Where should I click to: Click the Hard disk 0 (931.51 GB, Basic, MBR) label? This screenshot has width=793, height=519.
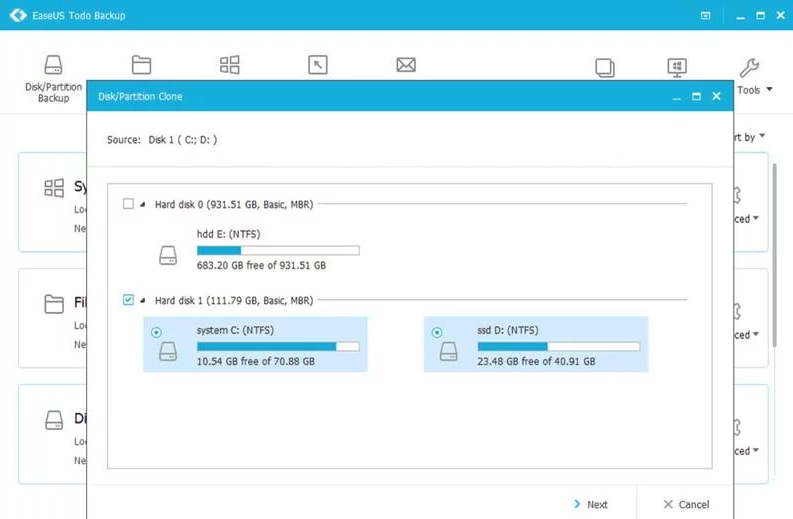coord(234,204)
